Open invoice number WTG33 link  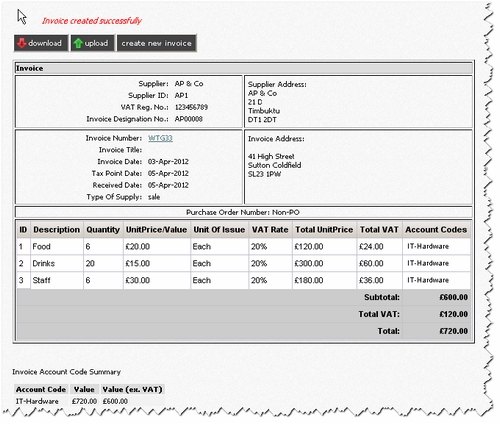(160, 138)
